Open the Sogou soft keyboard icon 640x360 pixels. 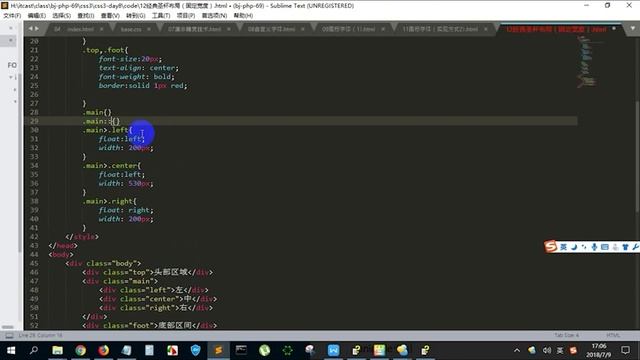point(604,247)
